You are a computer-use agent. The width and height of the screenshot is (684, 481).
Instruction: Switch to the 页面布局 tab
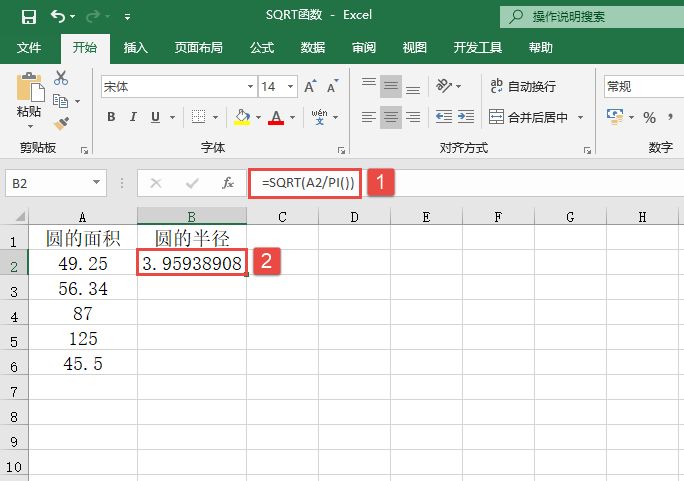pos(199,47)
